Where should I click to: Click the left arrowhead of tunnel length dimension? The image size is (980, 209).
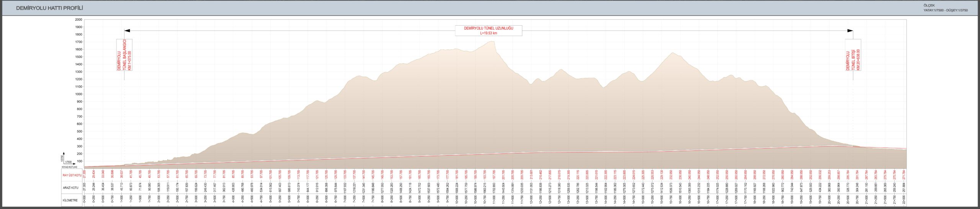[127, 31]
